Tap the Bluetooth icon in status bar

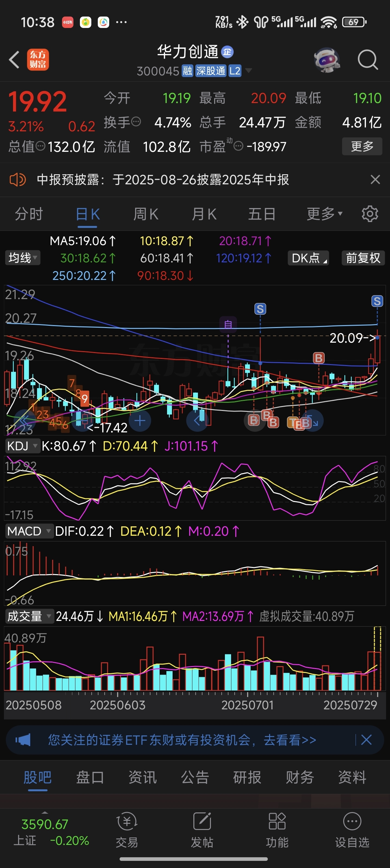(242, 22)
